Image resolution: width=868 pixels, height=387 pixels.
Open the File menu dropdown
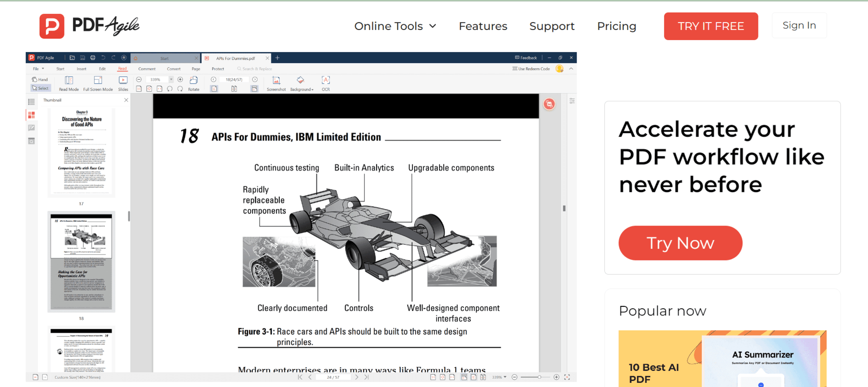[38, 69]
